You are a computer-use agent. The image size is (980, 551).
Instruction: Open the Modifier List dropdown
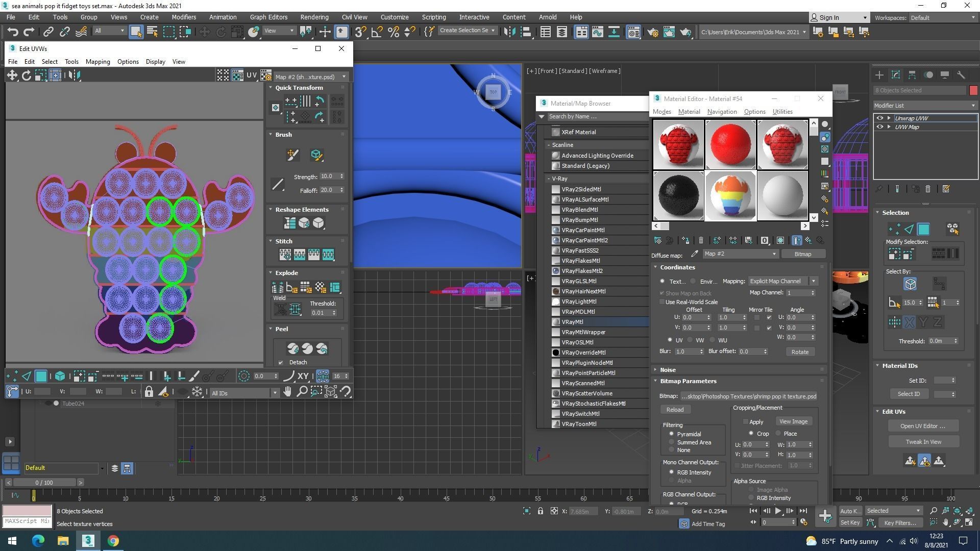click(x=924, y=106)
